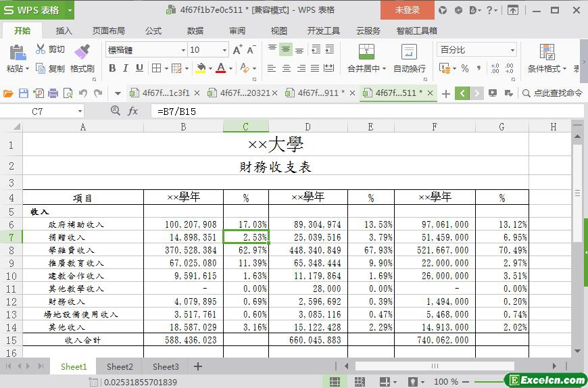Click the Paste clipboard icon
Screen dimensions: 588x388
coord(18,53)
